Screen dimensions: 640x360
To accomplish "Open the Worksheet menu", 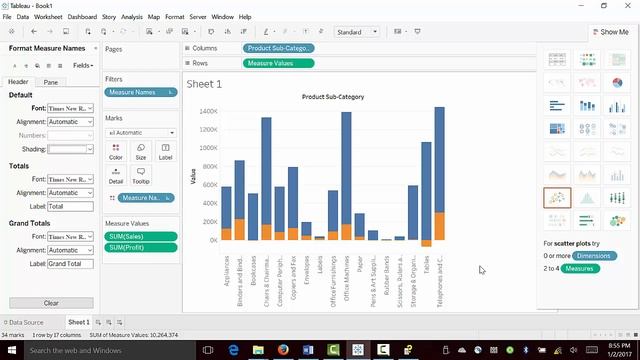I will 48,17.
